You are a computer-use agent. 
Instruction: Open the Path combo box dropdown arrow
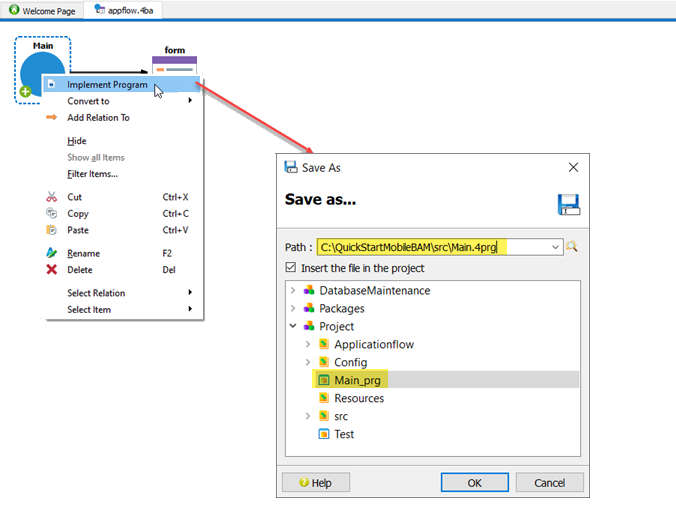pyautogui.click(x=555, y=247)
